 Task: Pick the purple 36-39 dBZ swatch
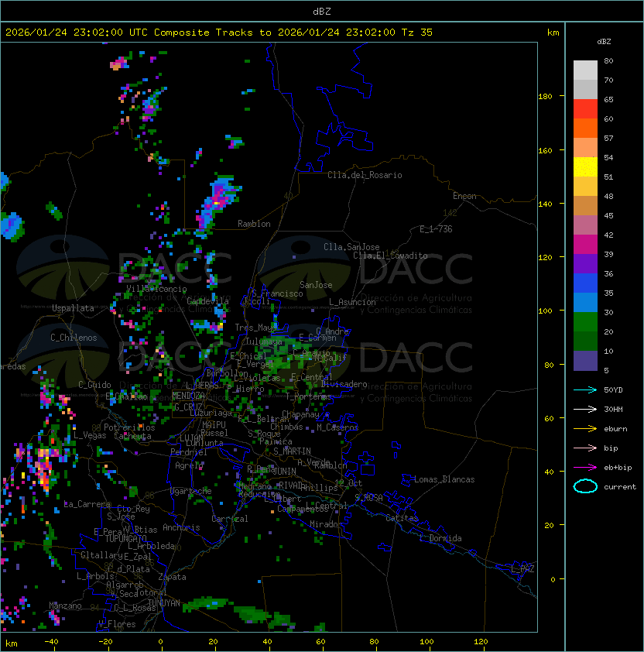click(x=585, y=263)
